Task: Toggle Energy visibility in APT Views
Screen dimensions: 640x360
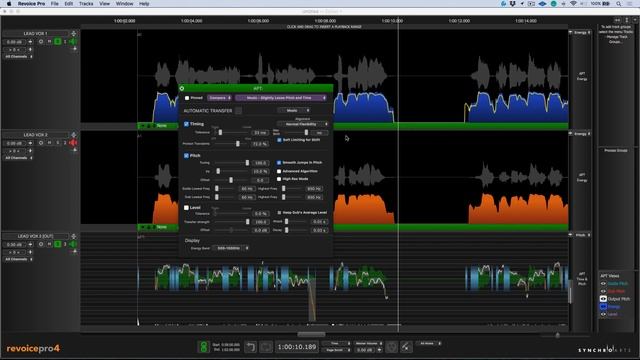Action: coord(603,307)
